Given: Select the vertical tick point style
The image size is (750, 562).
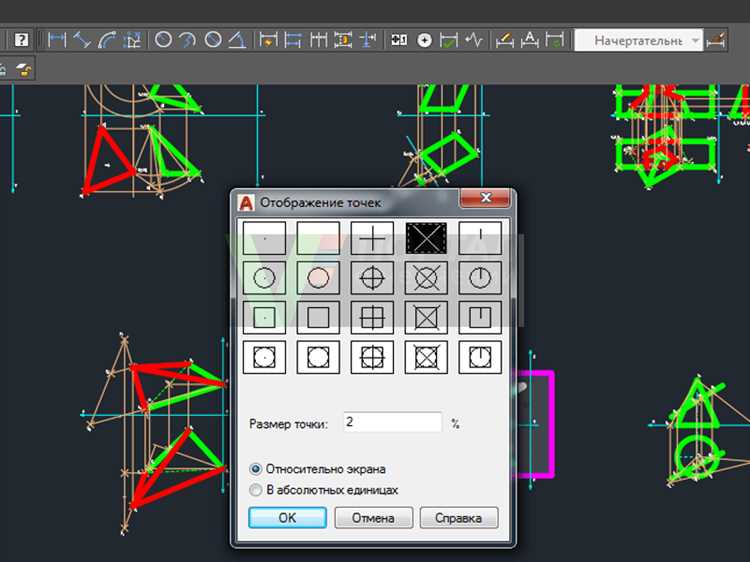Looking at the screenshot, I should [x=480, y=238].
